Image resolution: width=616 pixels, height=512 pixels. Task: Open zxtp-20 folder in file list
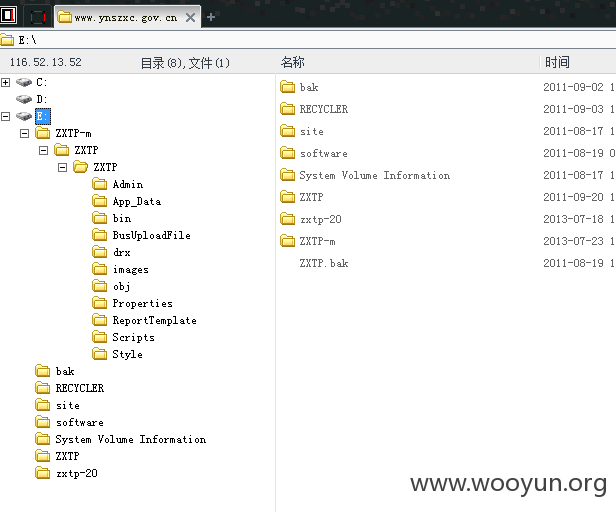pyautogui.click(x=321, y=219)
